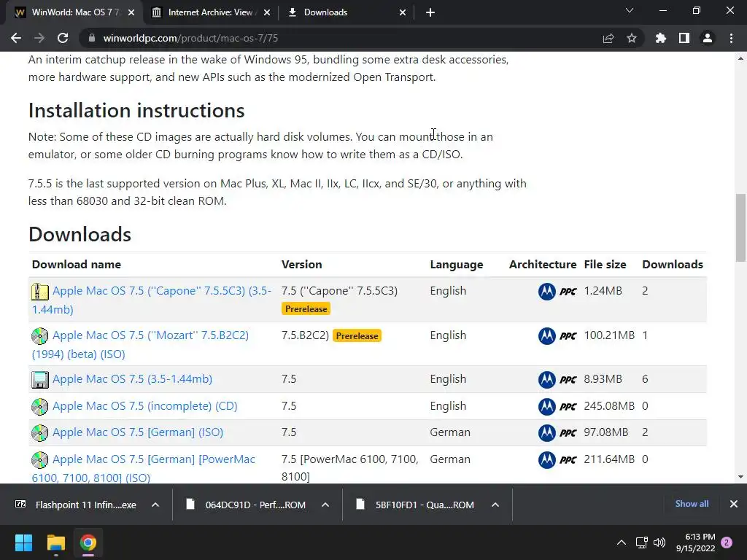Viewport: 747px width, 560px height.
Task: Click the page vertical scrollbar thumb
Action: coord(740,226)
